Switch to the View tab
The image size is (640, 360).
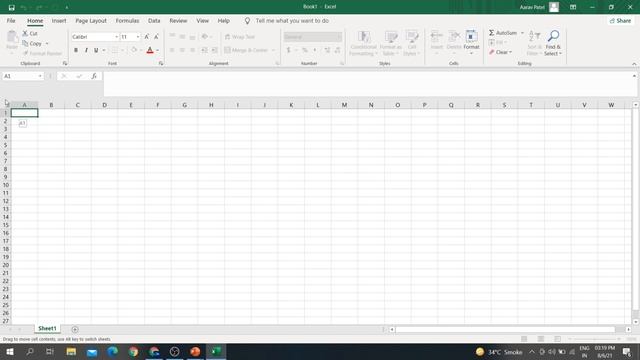202,20
